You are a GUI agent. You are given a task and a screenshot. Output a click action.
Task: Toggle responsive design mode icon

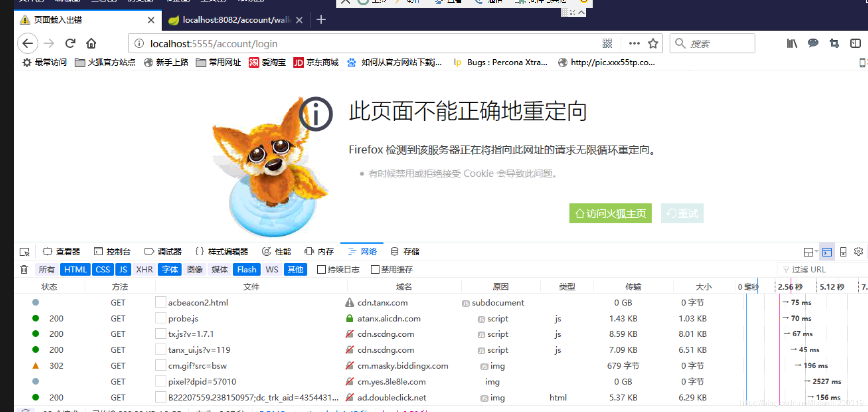tap(843, 252)
